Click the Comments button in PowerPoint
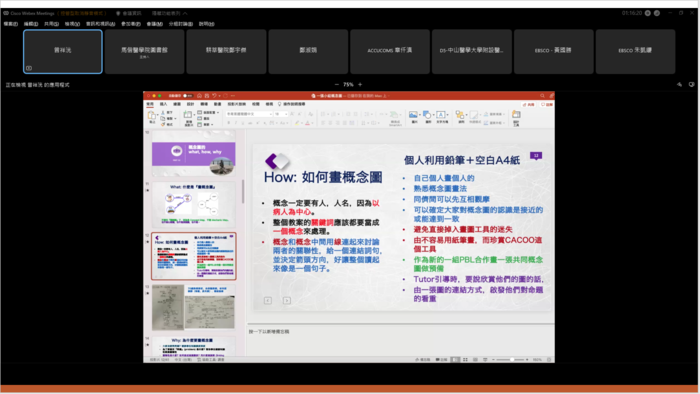The height and width of the screenshot is (394, 700). (x=547, y=104)
